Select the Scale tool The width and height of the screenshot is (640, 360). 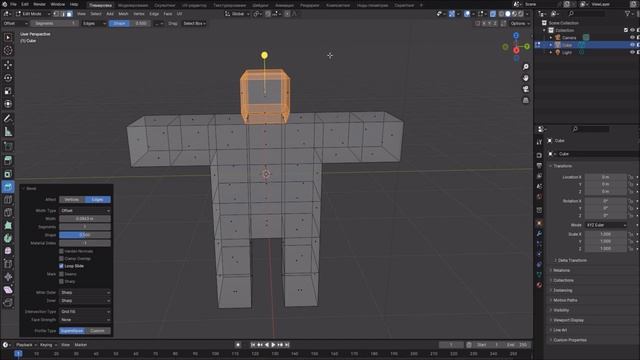pyautogui.click(x=8, y=91)
